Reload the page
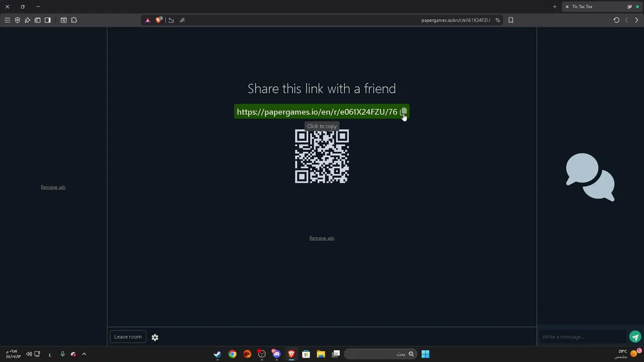This screenshot has height=362, width=644. tap(616, 20)
